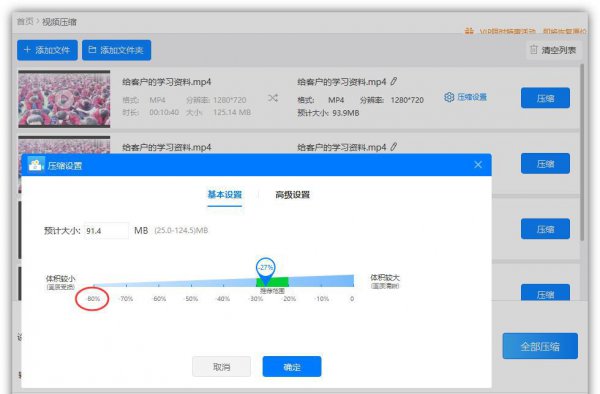Click 压缩 button for fourth video row

pyautogui.click(x=545, y=293)
